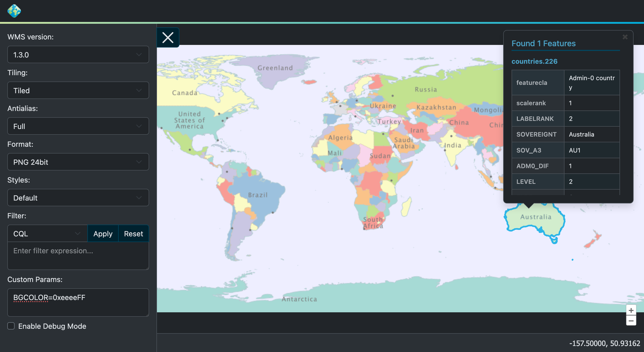Click Algeria on the map
644x352 pixels.
coord(340,138)
